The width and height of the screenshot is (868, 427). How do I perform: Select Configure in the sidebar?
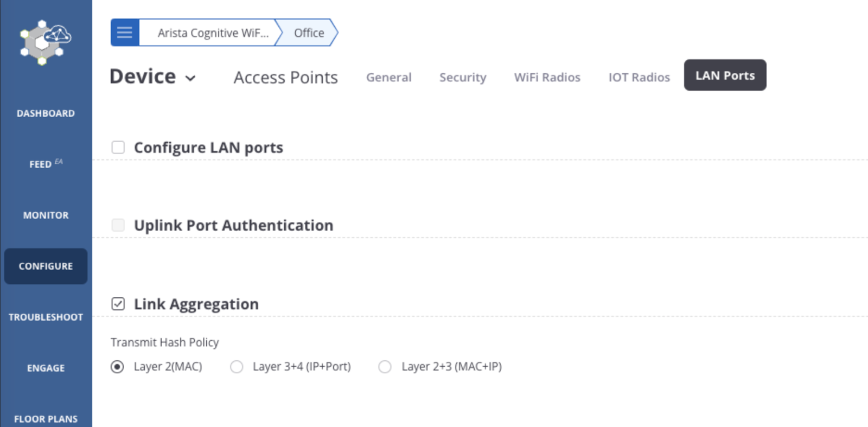(x=45, y=266)
